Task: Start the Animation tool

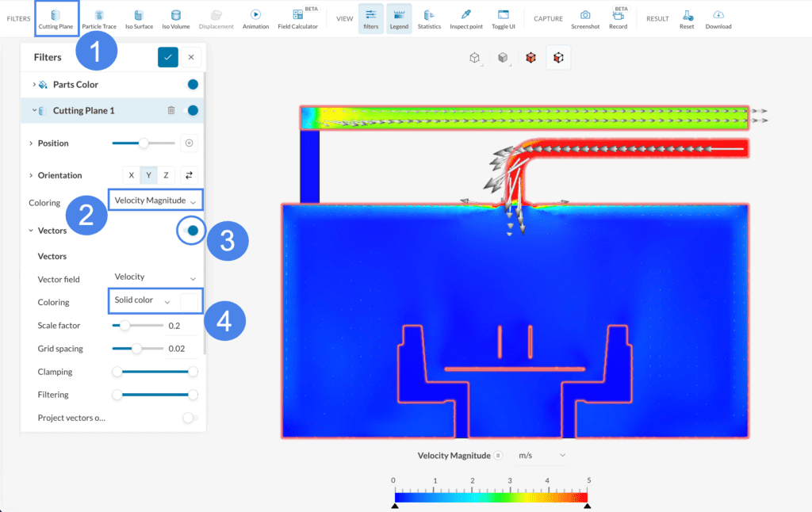Action: tap(255, 19)
